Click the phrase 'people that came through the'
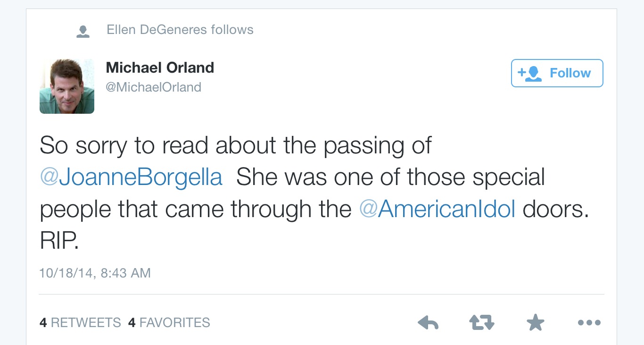The height and width of the screenshot is (345, 644). coord(196,209)
